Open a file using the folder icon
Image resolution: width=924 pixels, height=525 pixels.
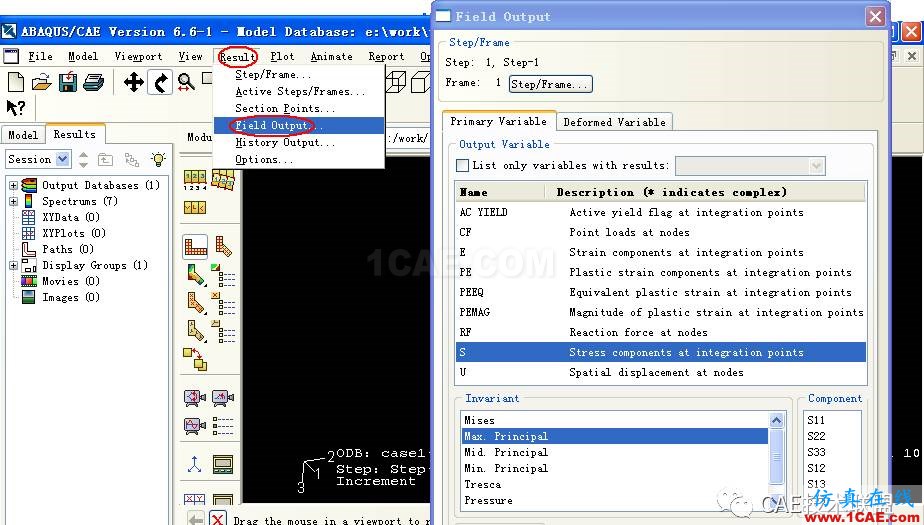tap(42, 82)
